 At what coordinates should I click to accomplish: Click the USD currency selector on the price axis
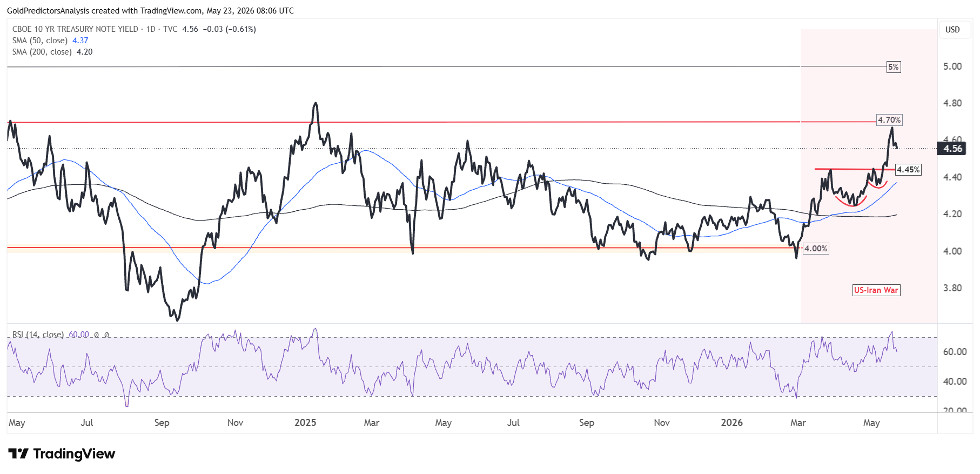click(952, 30)
